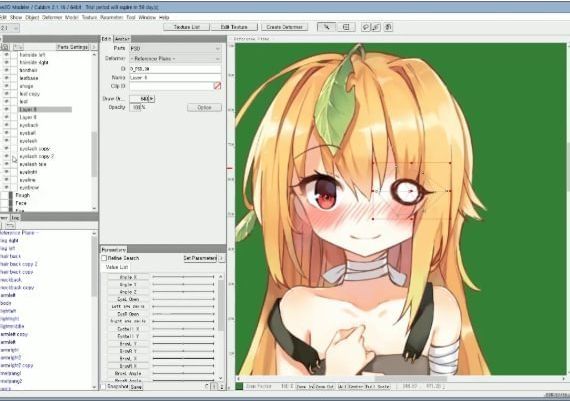
Task: Click the ID input field
Action: [175, 68]
